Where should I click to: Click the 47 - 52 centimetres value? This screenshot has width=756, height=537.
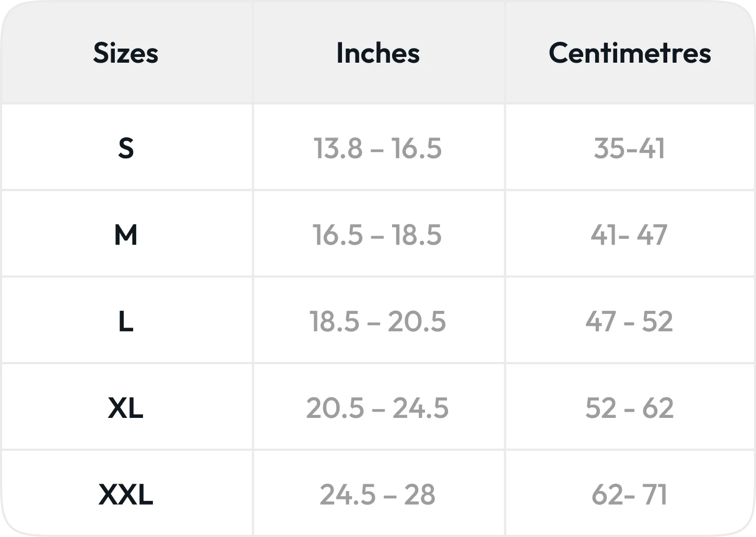pyautogui.click(x=629, y=321)
